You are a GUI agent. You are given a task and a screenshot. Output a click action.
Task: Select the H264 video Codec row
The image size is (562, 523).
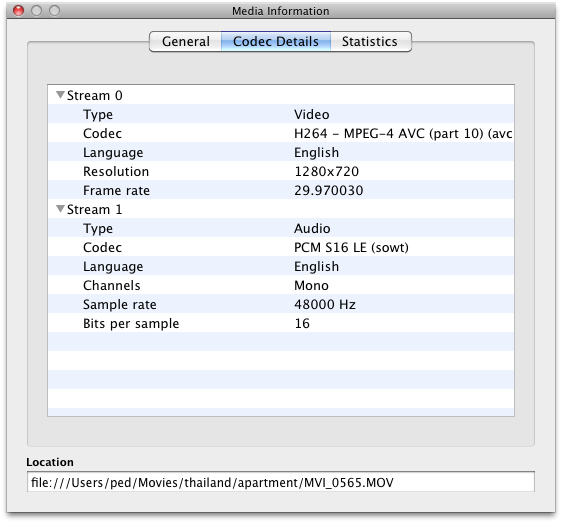click(281, 133)
